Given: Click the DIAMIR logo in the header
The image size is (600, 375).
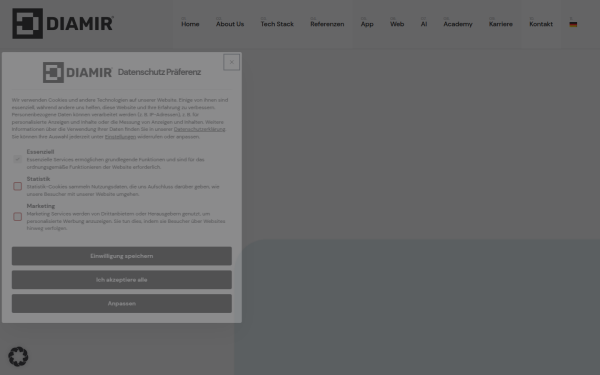Looking at the screenshot, I should click(63, 23).
